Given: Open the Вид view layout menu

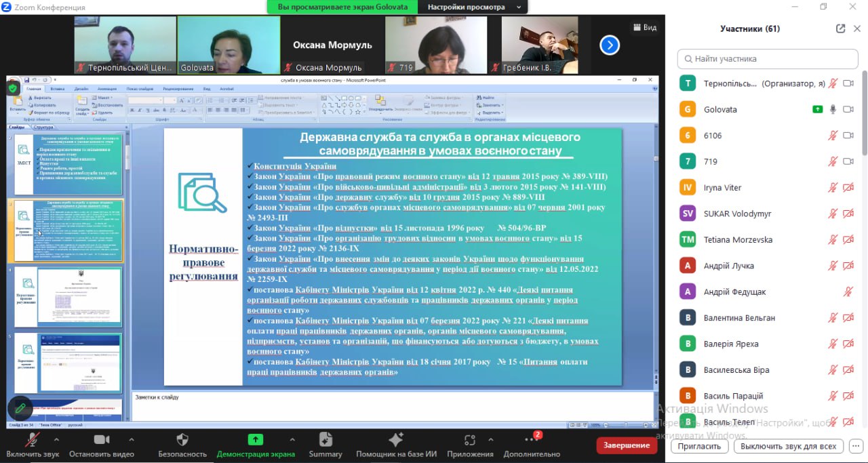Looking at the screenshot, I should 645,27.
